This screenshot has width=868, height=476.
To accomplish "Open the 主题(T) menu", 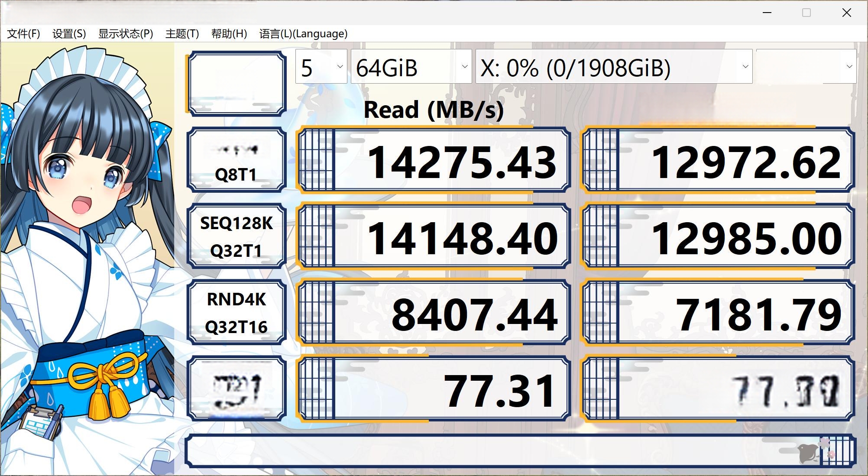I will (182, 34).
